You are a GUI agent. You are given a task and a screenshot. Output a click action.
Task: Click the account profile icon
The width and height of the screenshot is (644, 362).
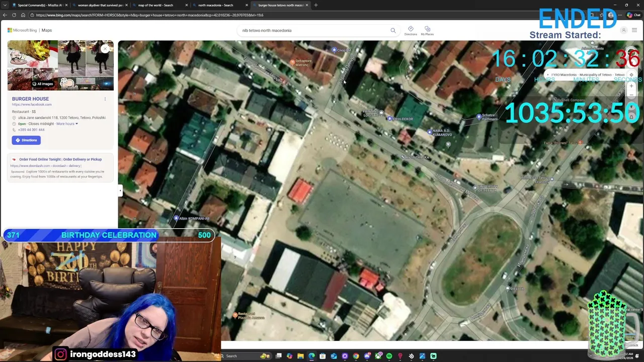(x=623, y=30)
